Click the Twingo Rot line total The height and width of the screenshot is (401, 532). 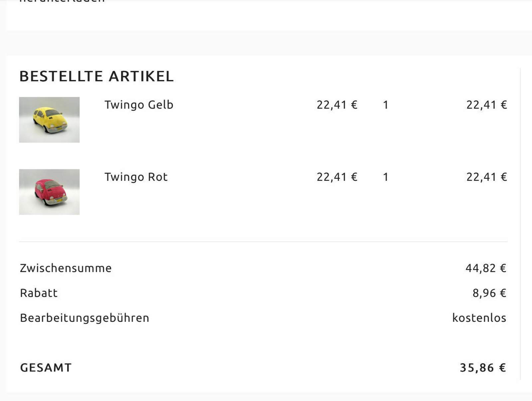point(486,177)
